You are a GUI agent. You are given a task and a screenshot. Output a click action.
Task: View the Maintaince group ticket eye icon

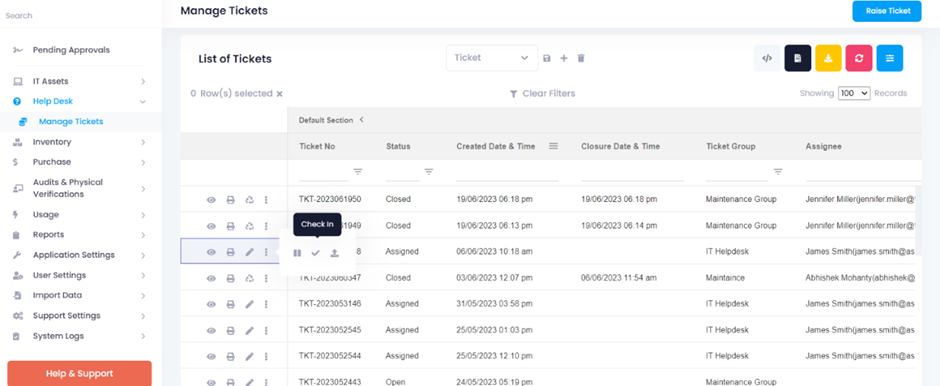point(211,278)
